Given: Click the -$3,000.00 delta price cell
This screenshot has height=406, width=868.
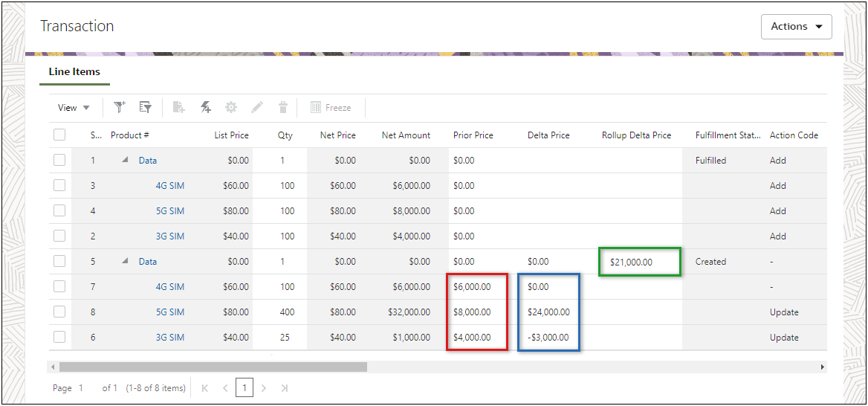Looking at the screenshot, I should [x=548, y=338].
